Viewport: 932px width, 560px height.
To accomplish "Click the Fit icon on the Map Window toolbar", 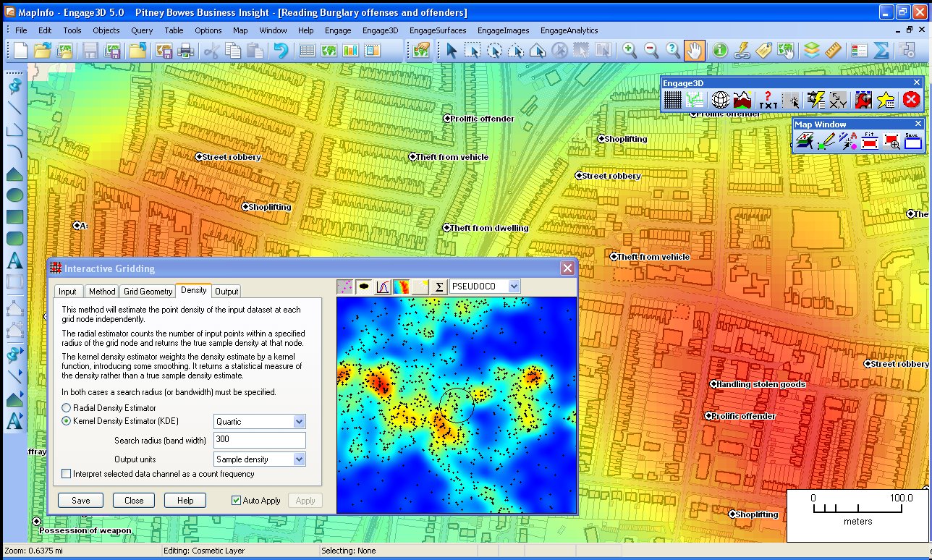I will click(x=868, y=139).
